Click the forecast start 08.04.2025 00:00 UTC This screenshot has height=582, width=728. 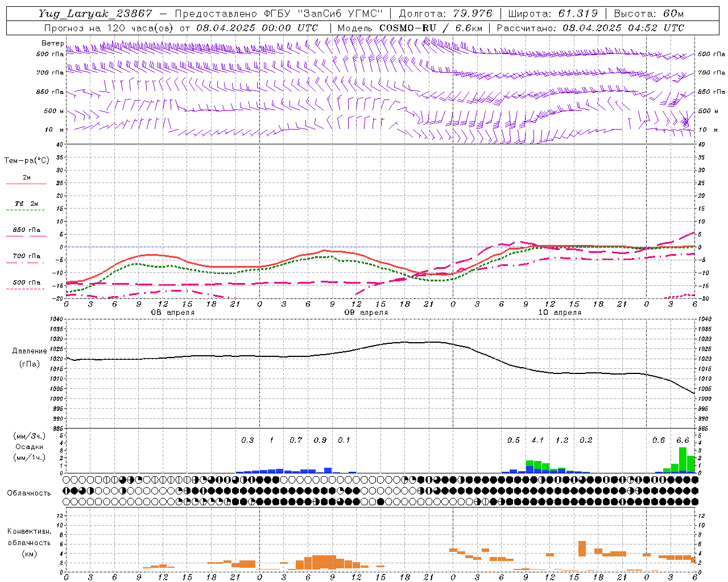[x=257, y=28]
